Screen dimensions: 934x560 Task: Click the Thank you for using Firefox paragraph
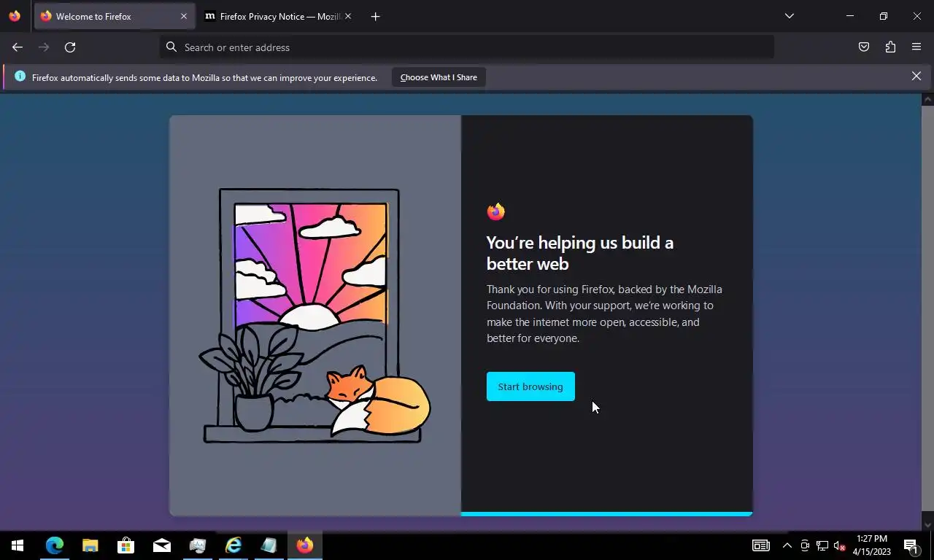[604, 314]
